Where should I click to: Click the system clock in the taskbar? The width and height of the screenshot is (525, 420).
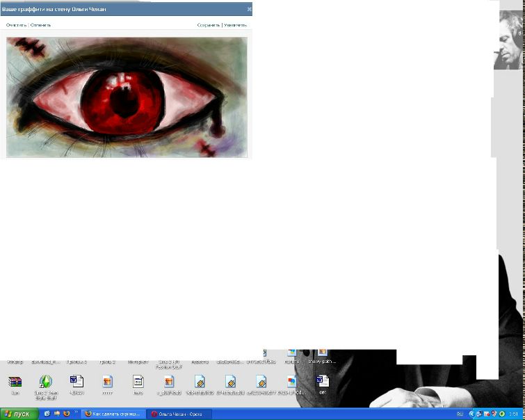[x=513, y=414]
